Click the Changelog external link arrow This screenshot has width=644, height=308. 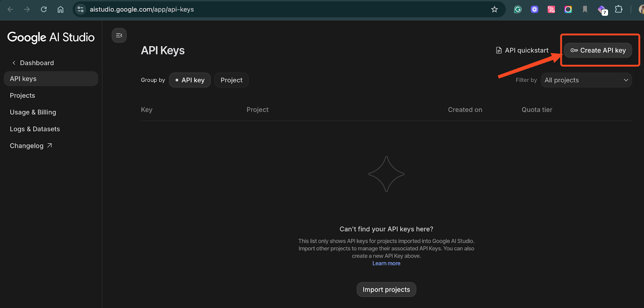pos(50,146)
